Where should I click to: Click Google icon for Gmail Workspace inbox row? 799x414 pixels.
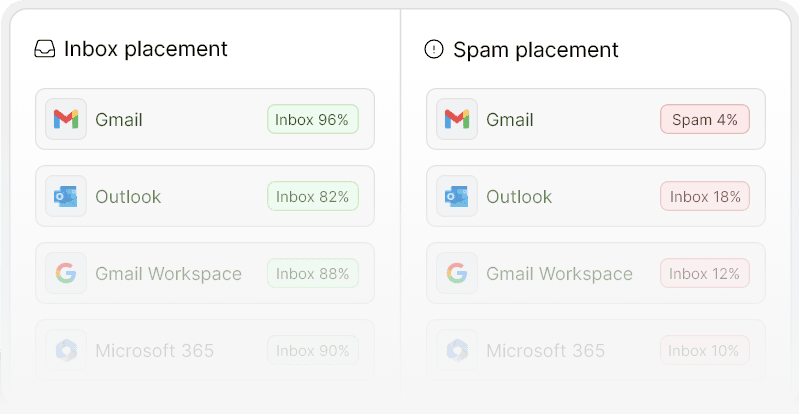click(x=66, y=273)
